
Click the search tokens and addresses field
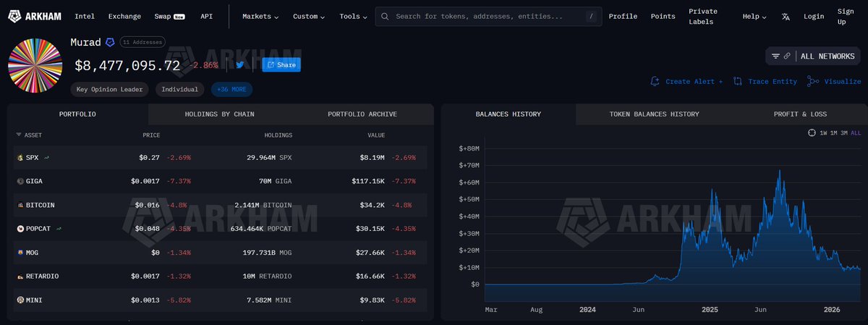click(488, 16)
